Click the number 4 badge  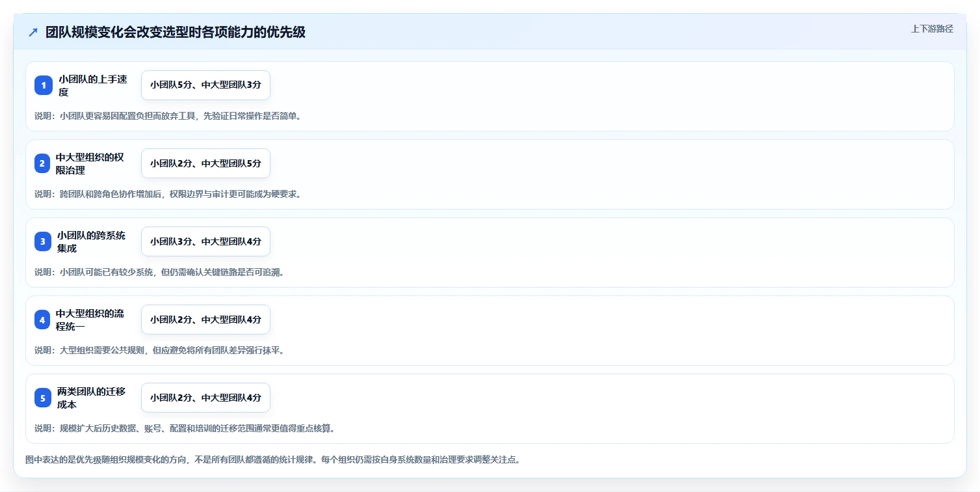click(42, 320)
